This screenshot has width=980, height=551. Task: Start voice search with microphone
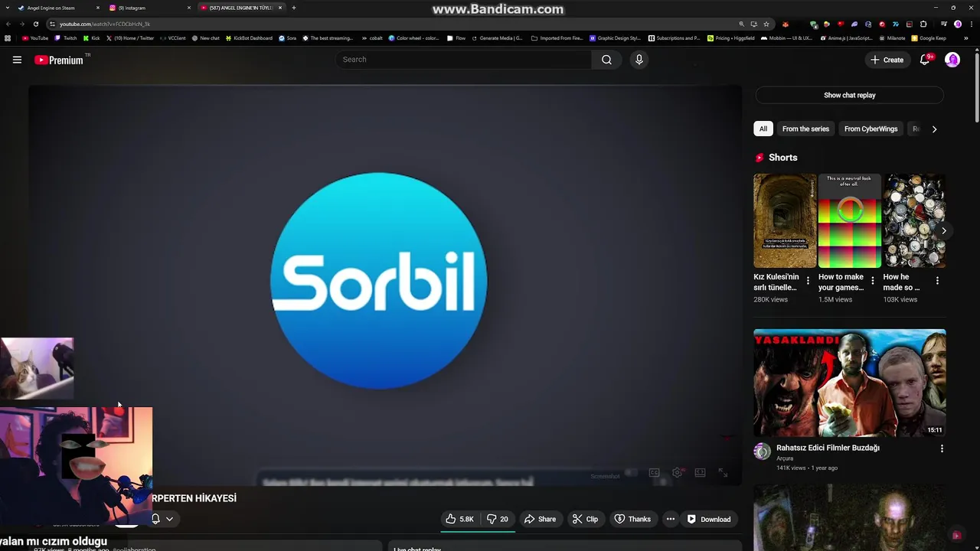point(639,60)
